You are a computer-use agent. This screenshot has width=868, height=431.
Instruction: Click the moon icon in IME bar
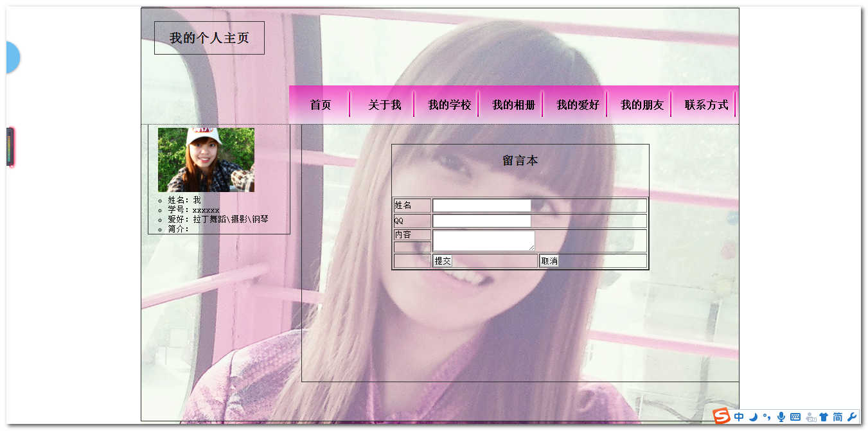click(x=753, y=417)
